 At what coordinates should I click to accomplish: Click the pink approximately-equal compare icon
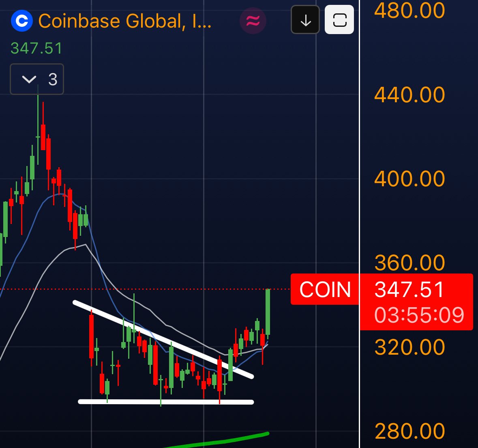click(x=253, y=21)
